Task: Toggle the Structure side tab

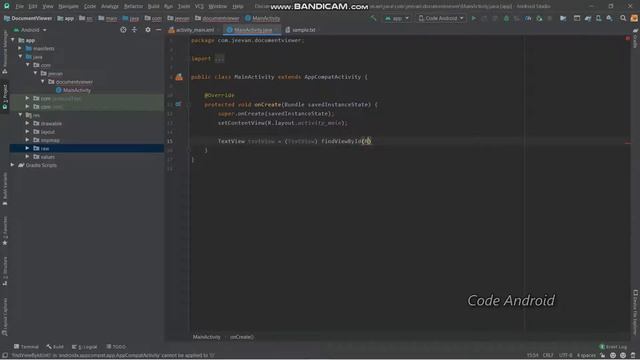Action: pos(5,271)
